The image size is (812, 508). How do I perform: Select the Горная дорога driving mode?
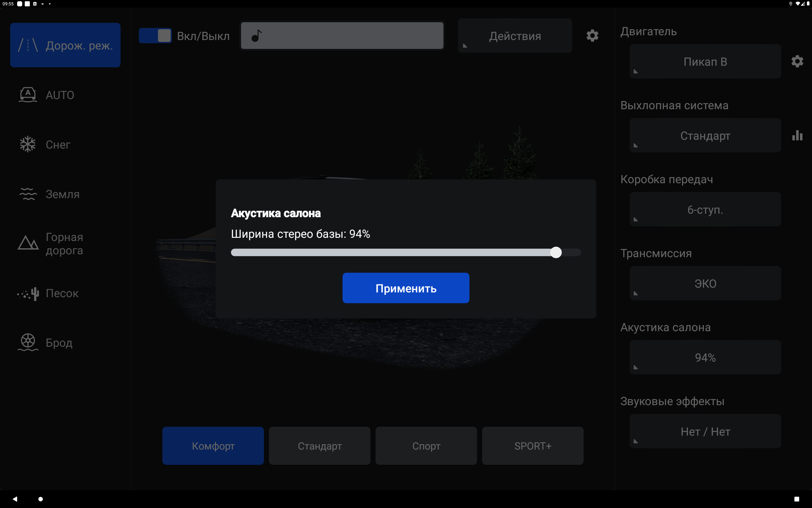(x=65, y=243)
